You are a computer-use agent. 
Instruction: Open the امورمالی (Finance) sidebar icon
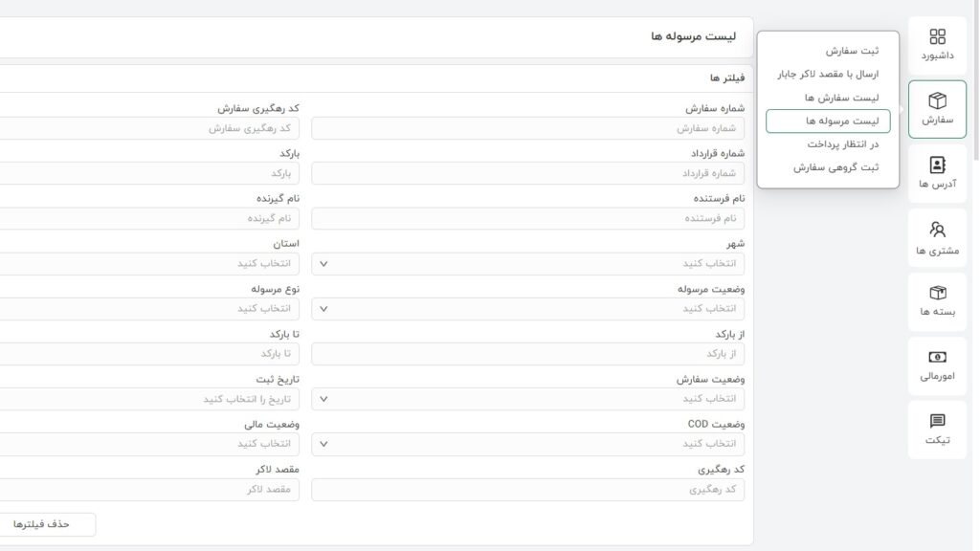939,365
